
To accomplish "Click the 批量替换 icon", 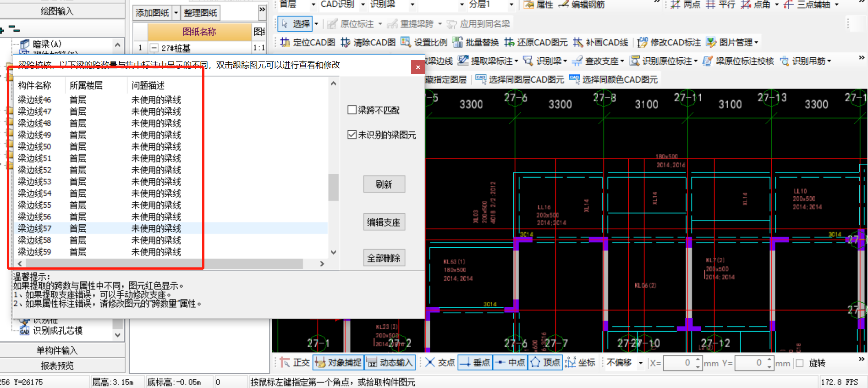I will click(457, 42).
